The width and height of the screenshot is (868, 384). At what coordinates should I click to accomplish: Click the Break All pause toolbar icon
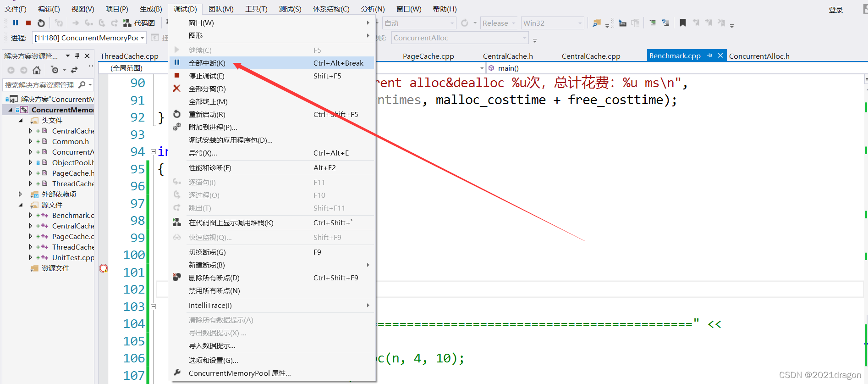point(16,23)
